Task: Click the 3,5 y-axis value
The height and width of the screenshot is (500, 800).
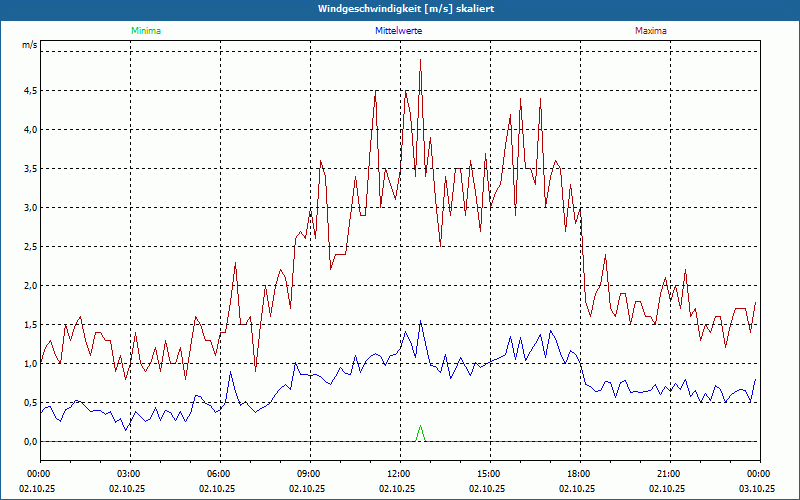Action: tap(31, 168)
